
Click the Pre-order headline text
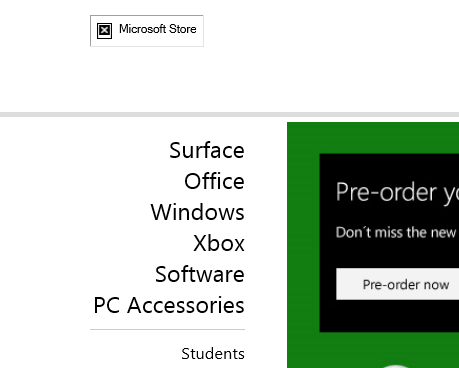[397, 192]
